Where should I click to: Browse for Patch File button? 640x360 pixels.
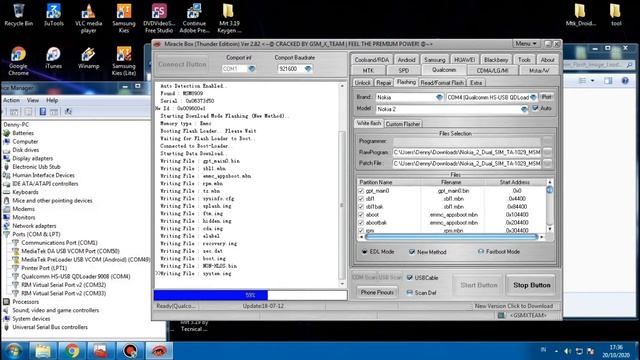547,163
